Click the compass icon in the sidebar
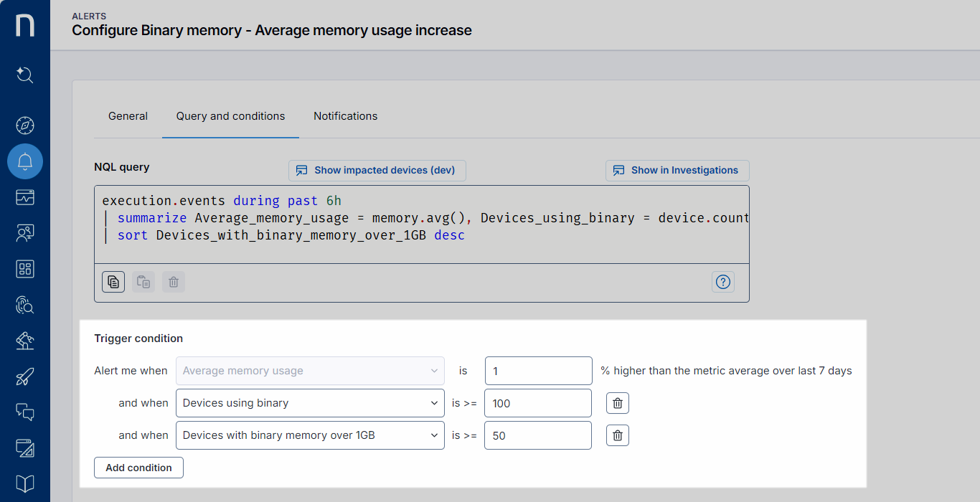The height and width of the screenshot is (502, 980). (x=25, y=126)
